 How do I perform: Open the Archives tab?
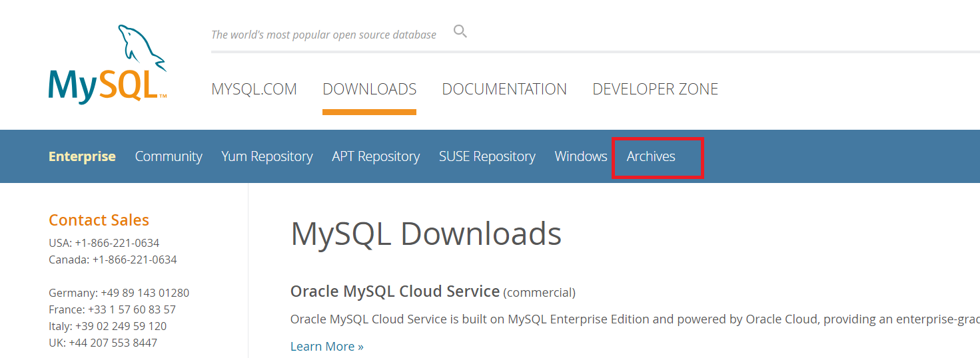(651, 156)
